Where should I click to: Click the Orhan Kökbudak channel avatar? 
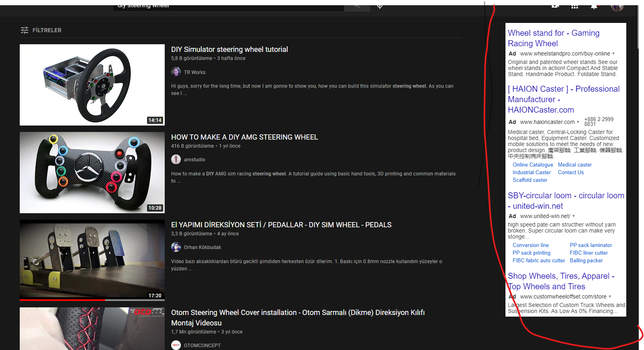(x=176, y=247)
